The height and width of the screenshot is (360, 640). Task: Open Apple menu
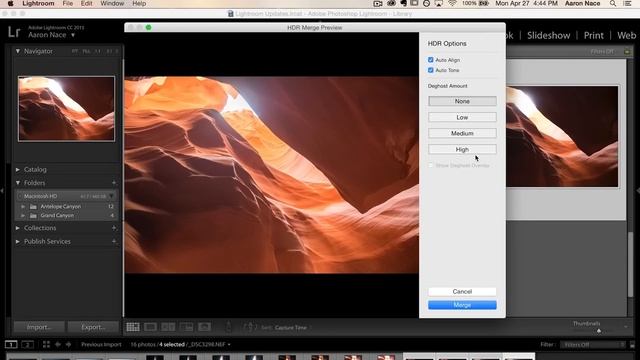pos(11,4)
